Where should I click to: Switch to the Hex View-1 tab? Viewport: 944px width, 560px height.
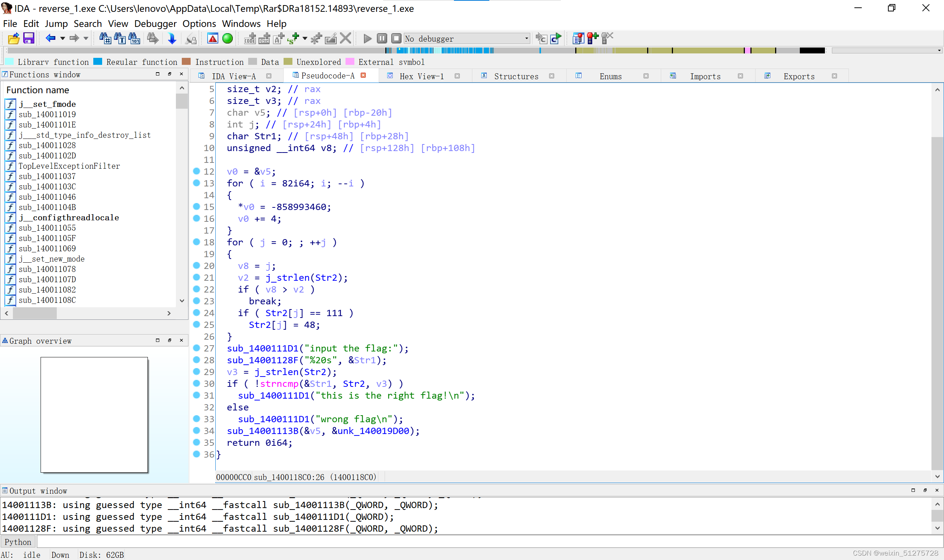[x=421, y=76]
